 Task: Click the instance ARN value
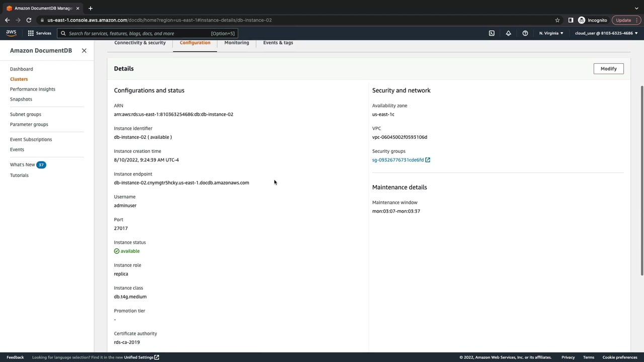tap(174, 114)
